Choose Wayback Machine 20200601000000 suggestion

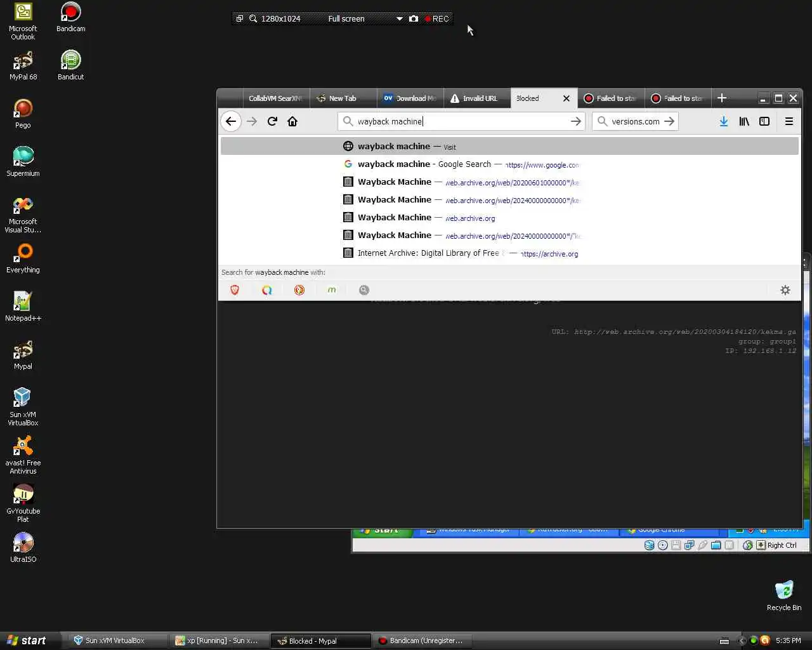[509, 182]
